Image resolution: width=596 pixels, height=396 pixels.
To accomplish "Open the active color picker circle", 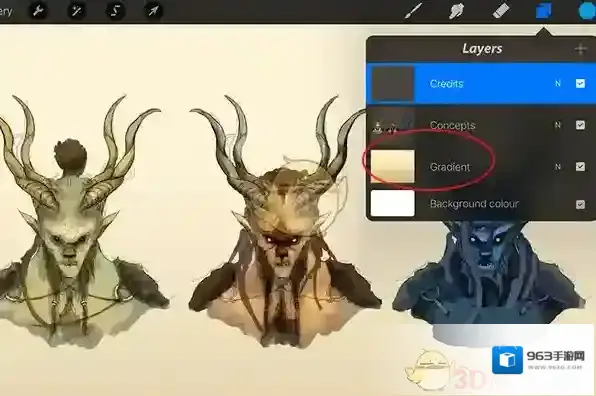I will pyautogui.click(x=588, y=11).
